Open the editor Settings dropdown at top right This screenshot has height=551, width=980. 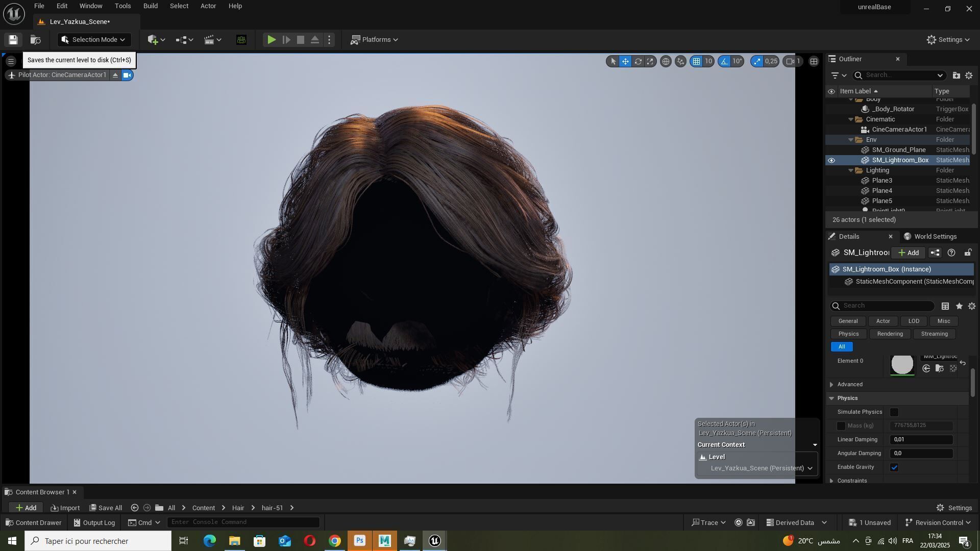tap(948, 40)
